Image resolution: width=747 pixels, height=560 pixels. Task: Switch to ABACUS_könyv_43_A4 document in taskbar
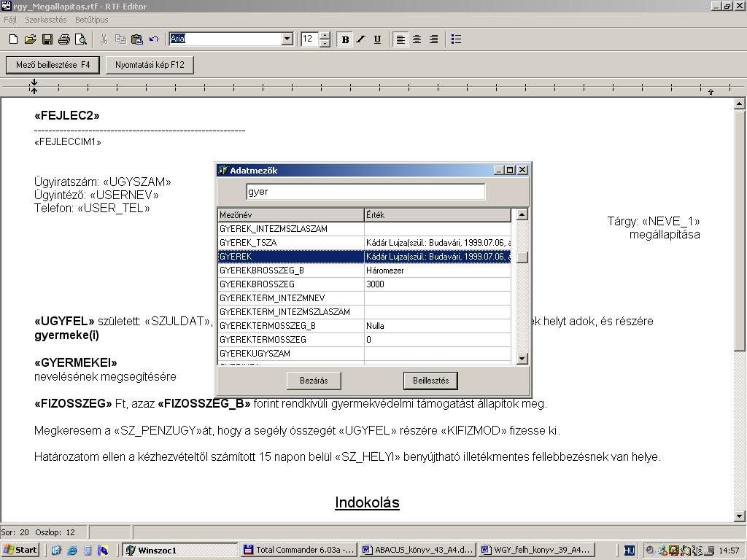(418, 550)
